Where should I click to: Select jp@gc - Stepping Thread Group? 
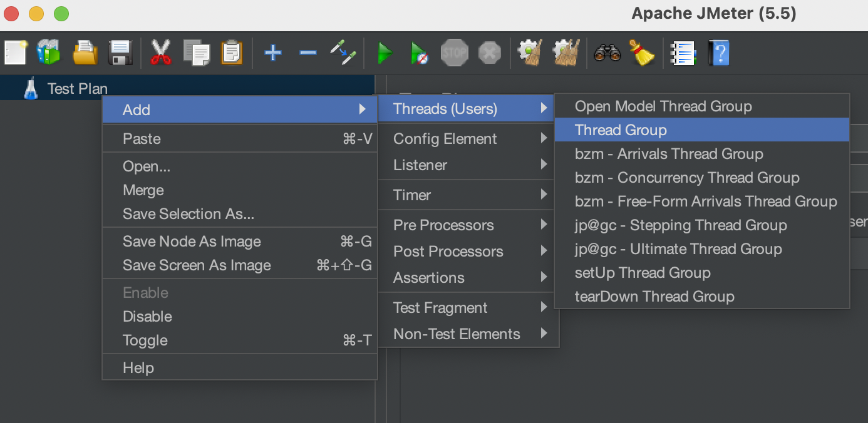coord(702,225)
